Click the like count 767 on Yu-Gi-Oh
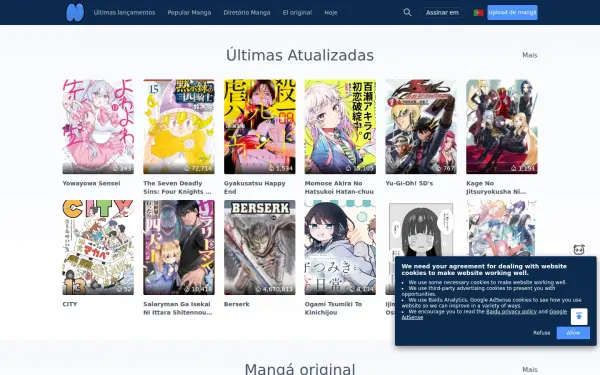Viewport: 600px width, 375px height. [445, 168]
